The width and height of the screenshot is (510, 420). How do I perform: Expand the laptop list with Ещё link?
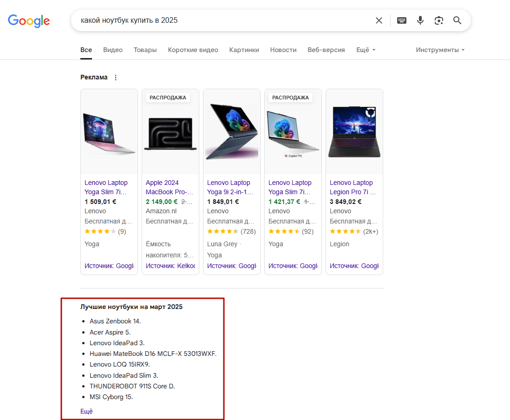[86, 411]
